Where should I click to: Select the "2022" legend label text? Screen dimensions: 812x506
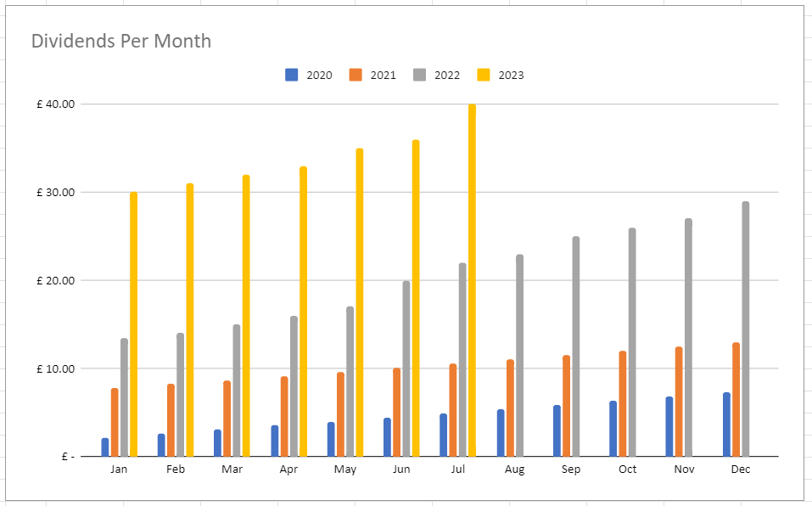pyautogui.click(x=447, y=76)
